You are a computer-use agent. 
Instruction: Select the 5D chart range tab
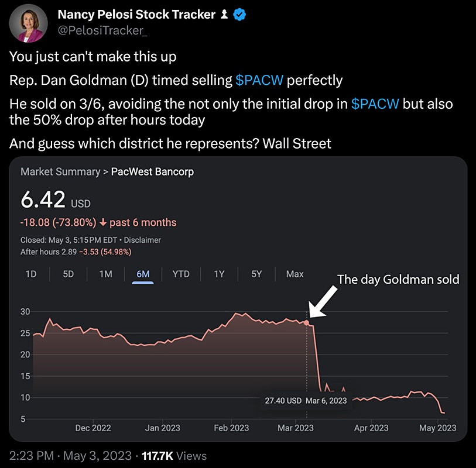[x=69, y=274]
